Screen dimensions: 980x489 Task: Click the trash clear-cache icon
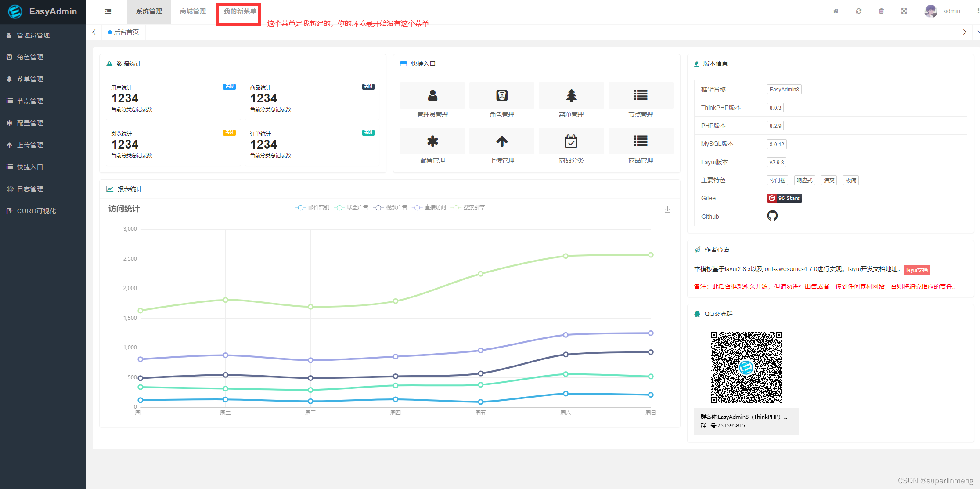pyautogui.click(x=881, y=11)
